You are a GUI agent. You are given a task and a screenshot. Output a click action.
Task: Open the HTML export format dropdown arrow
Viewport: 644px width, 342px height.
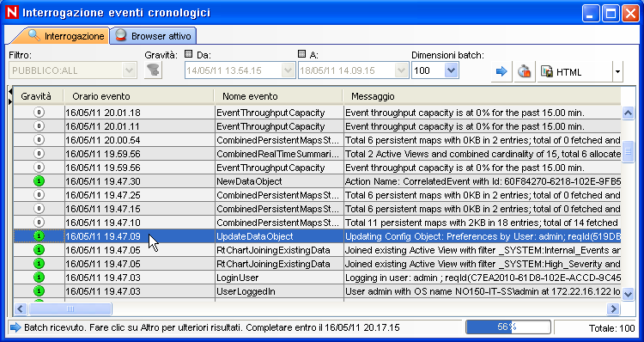(x=617, y=72)
